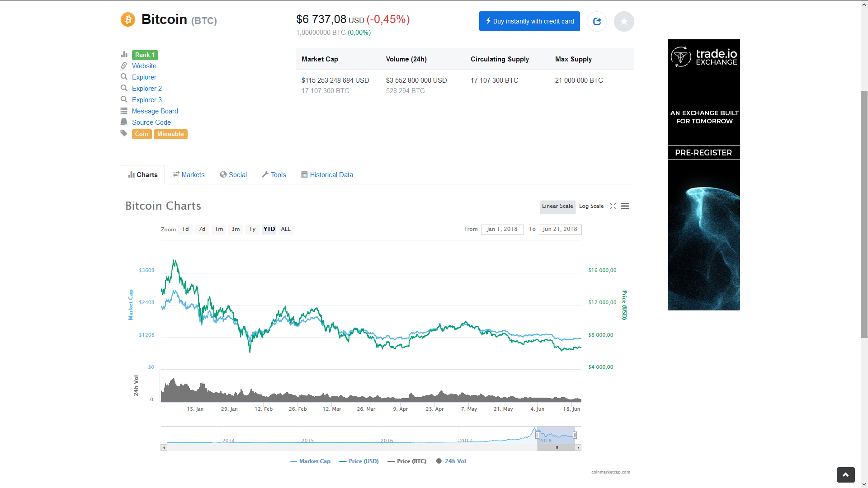This screenshot has height=488, width=868.
Task: Click the star watchlist icon
Action: (624, 21)
